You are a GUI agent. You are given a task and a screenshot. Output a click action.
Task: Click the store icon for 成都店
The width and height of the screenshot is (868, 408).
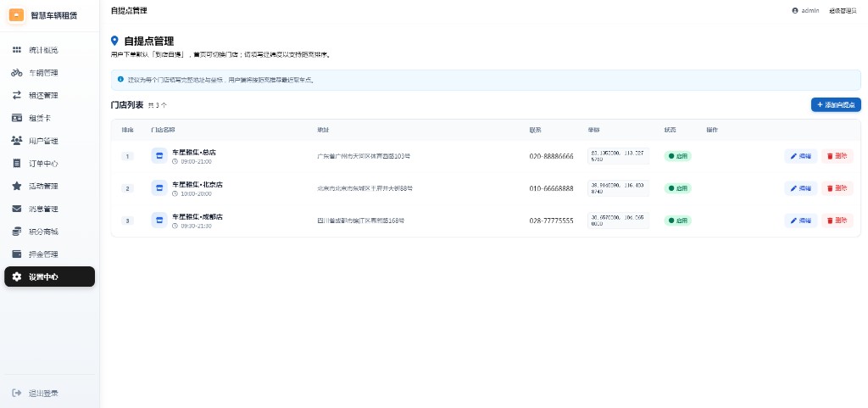pyautogui.click(x=159, y=220)
